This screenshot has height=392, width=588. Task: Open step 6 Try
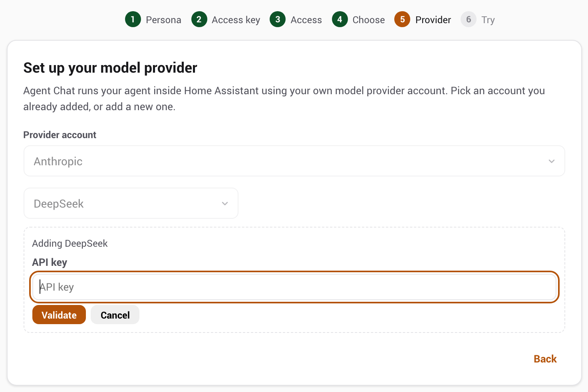click(x=478, y=20)
